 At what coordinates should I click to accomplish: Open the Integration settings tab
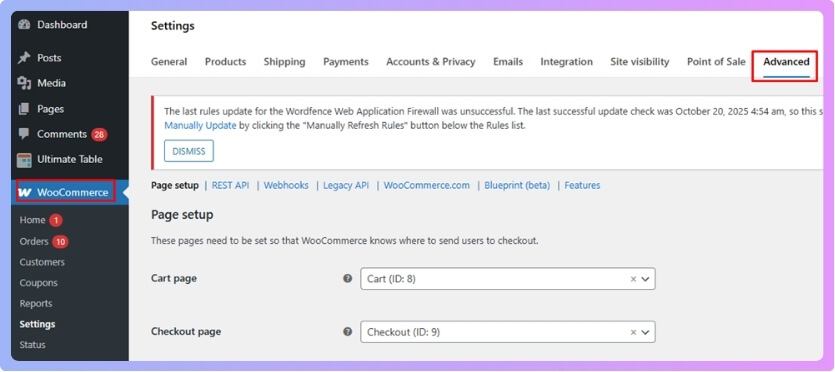566,62
